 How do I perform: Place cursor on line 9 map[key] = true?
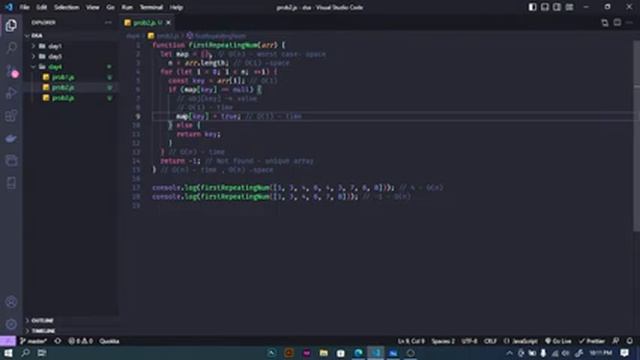[x=208, y=116]
